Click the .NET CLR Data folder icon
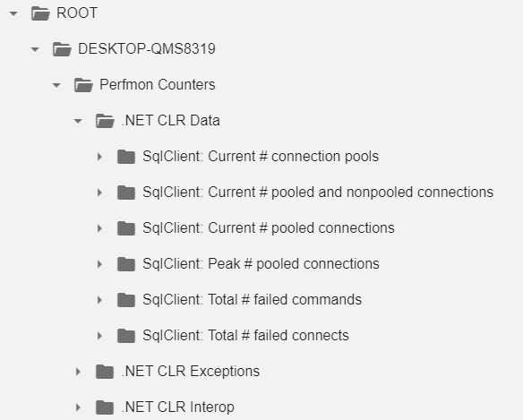Image resolution: width=523 pixels, height=420 pixels. (105, 121)
